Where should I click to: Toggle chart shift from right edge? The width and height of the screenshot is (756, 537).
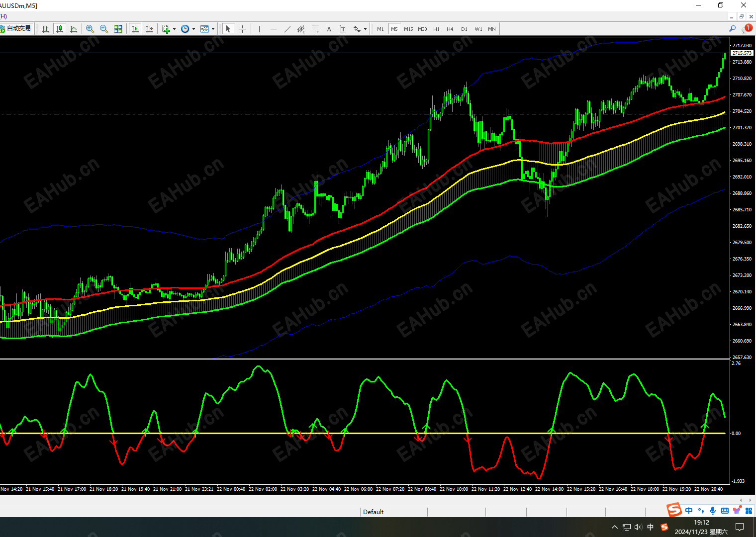click(x=149, y=29)
